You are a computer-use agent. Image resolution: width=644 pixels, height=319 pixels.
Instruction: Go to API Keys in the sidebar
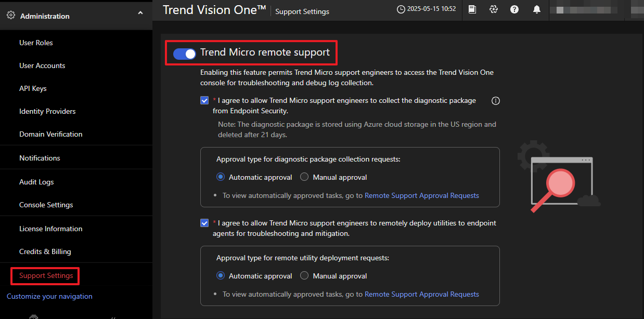coord(33,88)
